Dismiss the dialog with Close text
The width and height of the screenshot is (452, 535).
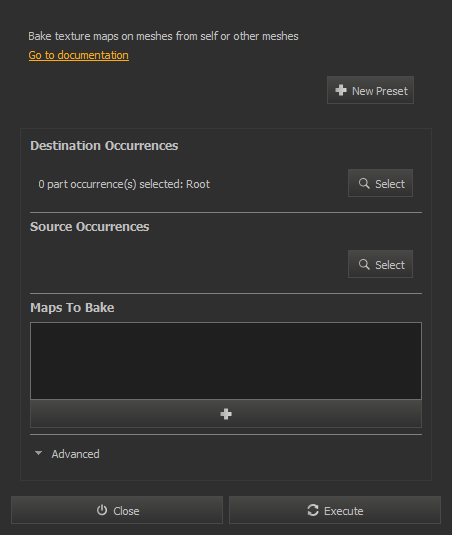coord(126,511)
